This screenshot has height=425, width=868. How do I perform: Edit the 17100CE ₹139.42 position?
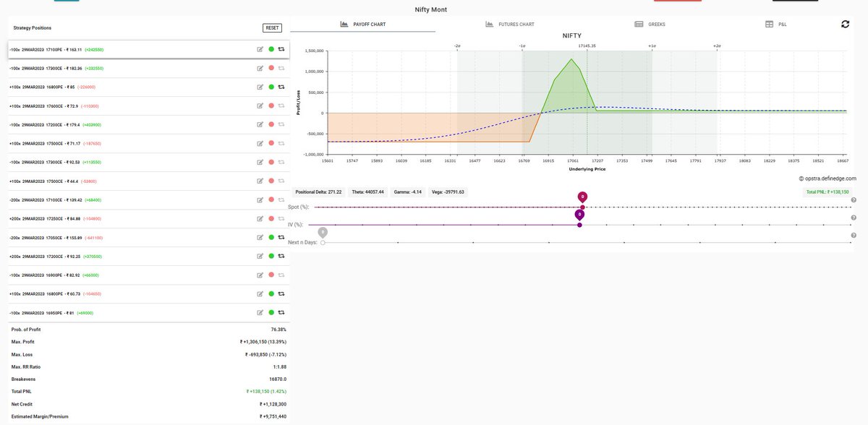click(x=260, y=199)
